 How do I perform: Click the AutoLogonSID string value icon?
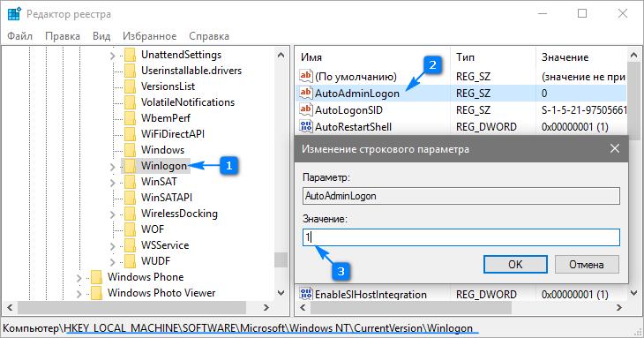point(305,109)
